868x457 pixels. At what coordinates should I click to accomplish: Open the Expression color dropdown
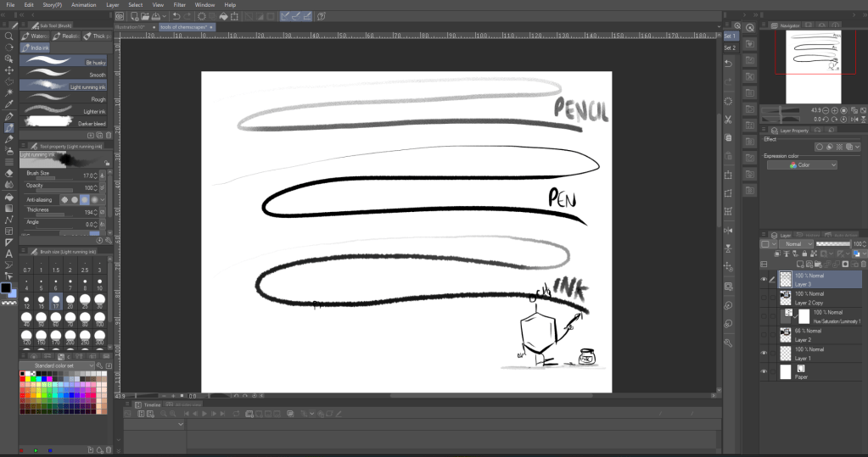click(801, 165)
